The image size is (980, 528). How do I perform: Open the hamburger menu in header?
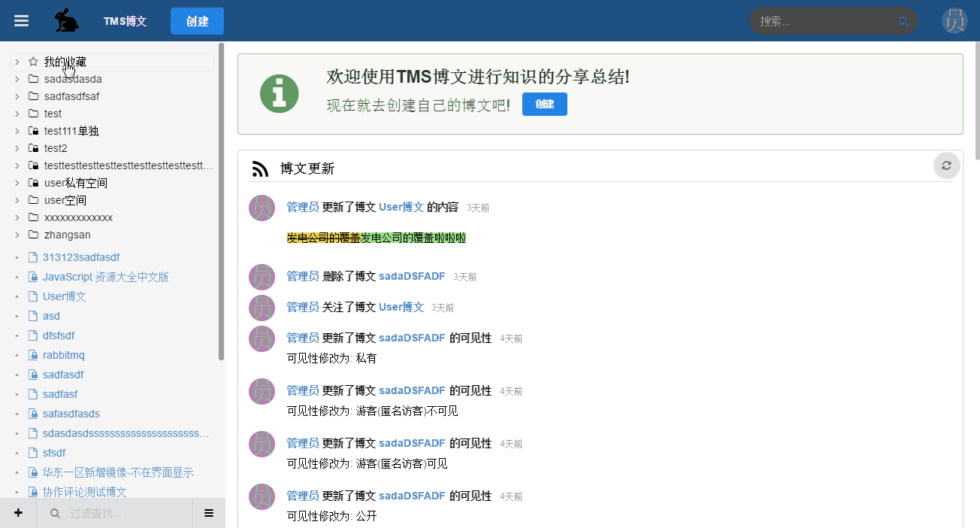click(x=21, y=21)
